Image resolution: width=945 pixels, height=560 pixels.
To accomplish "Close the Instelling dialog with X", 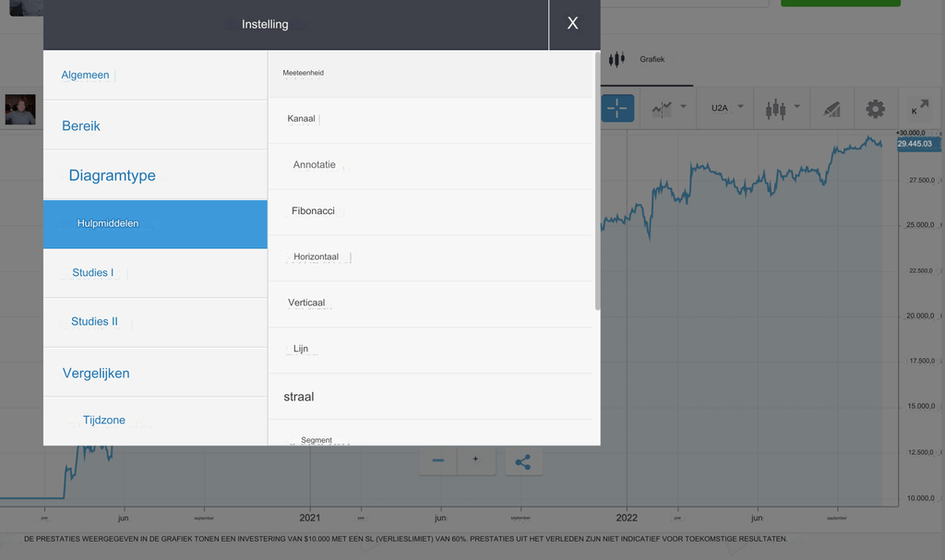I will 573,24.
